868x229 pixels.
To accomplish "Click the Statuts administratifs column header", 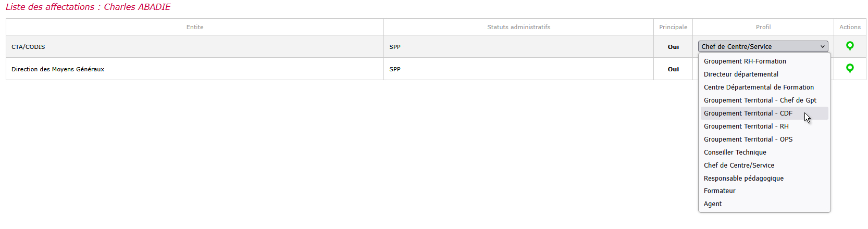I will [x=518, y=27].
